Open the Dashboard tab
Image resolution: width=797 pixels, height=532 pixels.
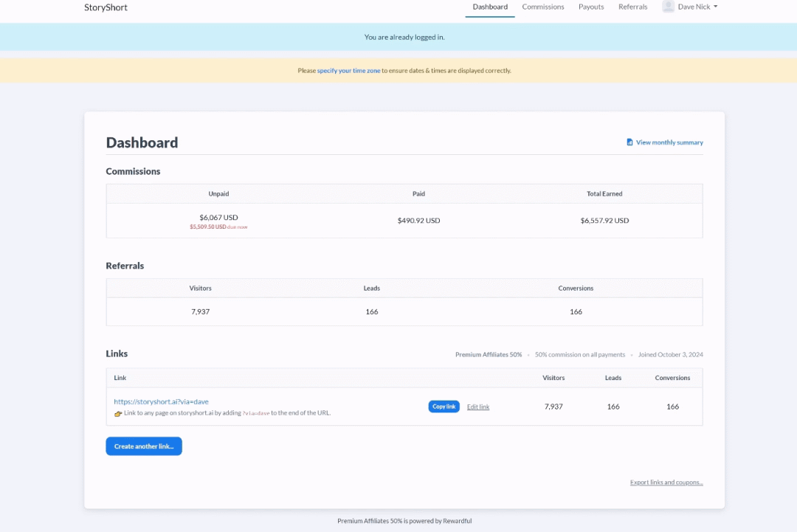(x=490, y=7)
